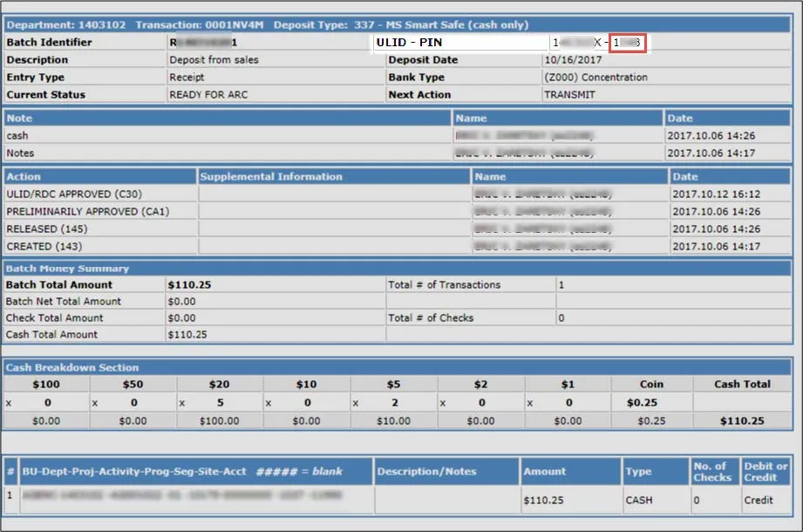Click the 'RELEASED (145)' action row

[398, 228]
